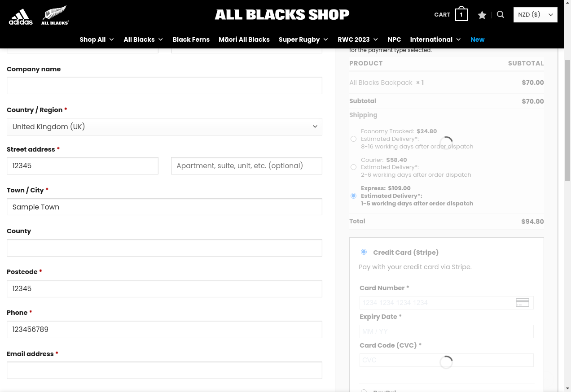This screenshot has height=392, width=571.
Task: Open the Māori All Blacks menu item
Action: [x=244, y=39]
